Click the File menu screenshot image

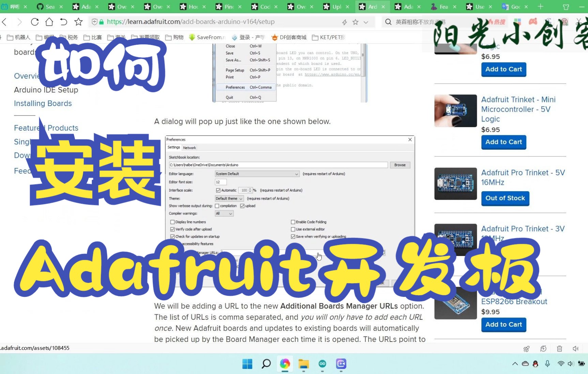point(290,73)
